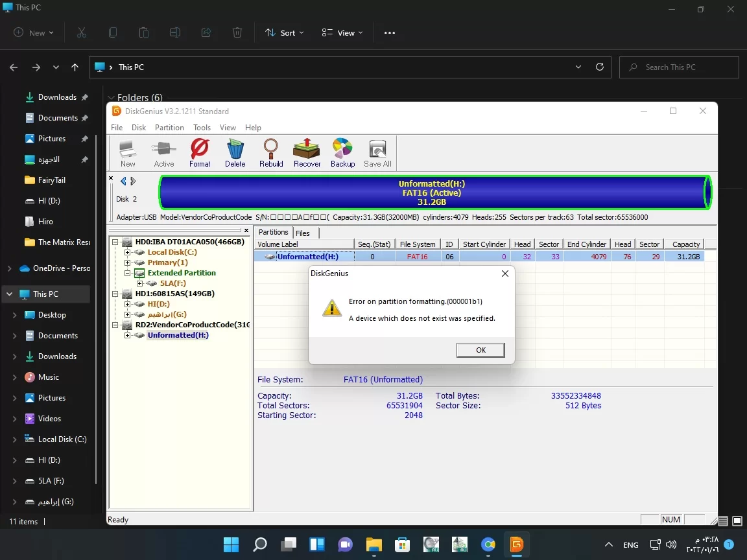Click the Windows Start button
The image size is (747, 560).
[x=231, y=544]
